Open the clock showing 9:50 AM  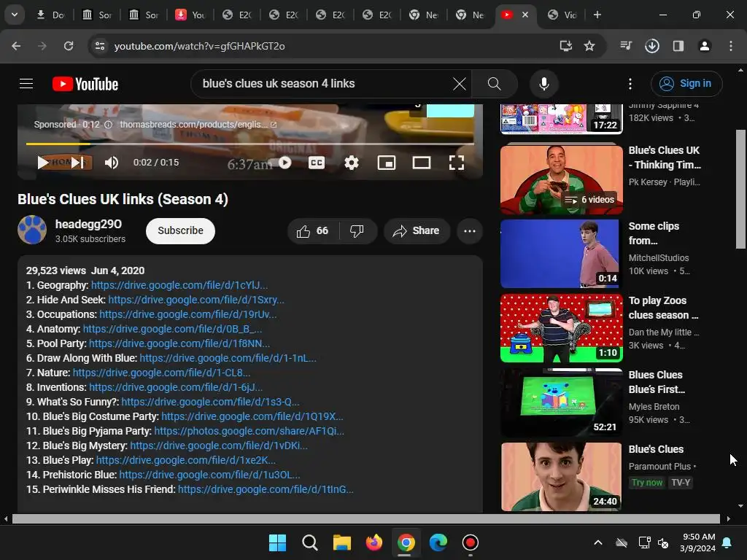[698, 542]
